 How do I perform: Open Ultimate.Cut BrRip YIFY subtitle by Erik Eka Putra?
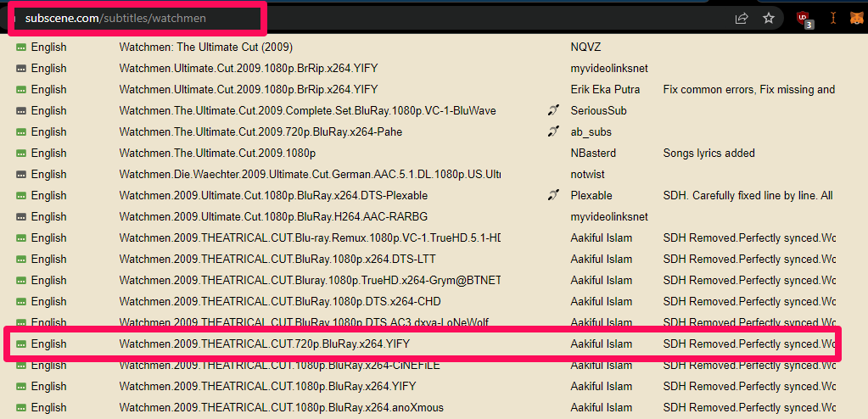pos(249,89)
